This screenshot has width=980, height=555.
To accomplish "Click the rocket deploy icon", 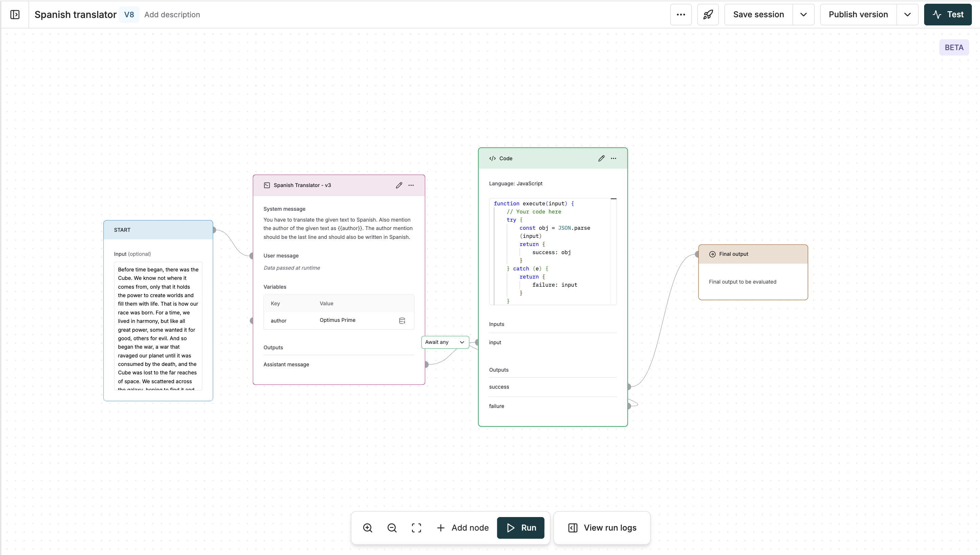I will (x=708, y=15).
